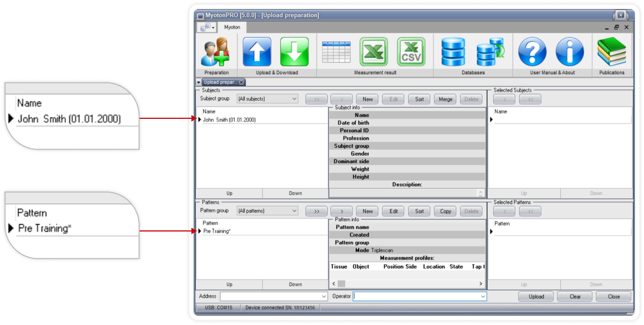Click the New button in Subjects
644x325 pixels.
pyautogui.click(x=368, y=99)
